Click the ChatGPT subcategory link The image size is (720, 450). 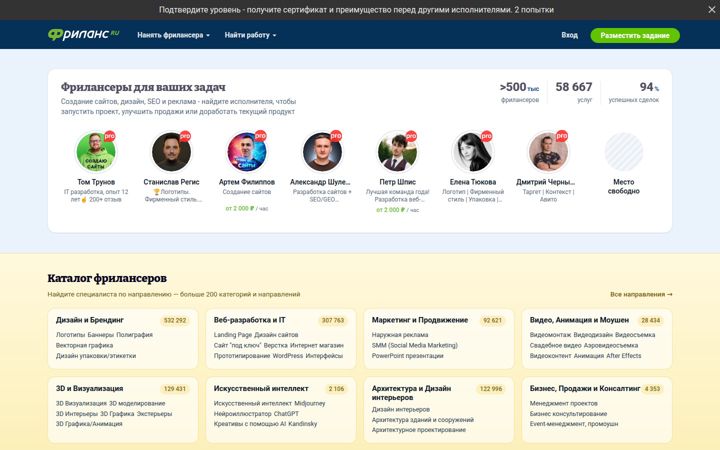pyautogui.click(x=286, y=414)
